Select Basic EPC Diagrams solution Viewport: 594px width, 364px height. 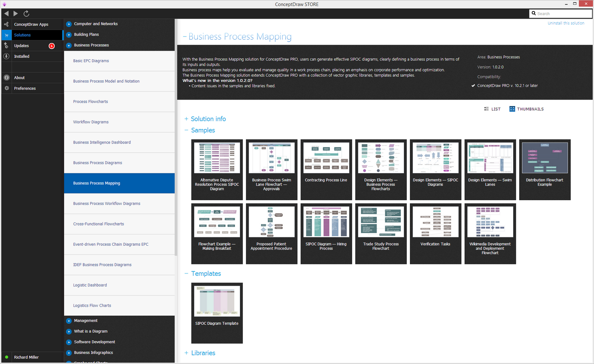tap(119, 61)
